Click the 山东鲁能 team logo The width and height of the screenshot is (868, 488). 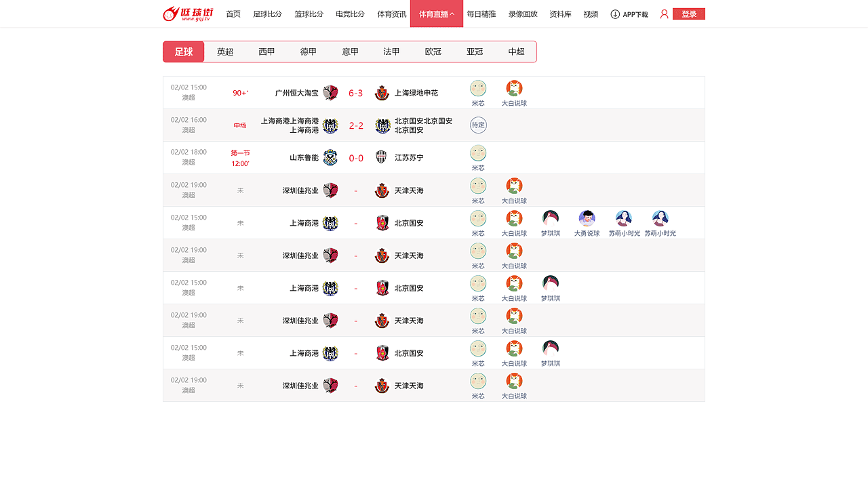pyautogui.click(x=330, y=157)
